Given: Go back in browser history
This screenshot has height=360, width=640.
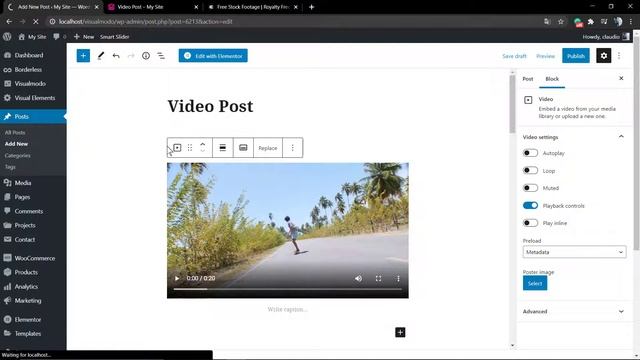Looking at the screenshot, I should point(9,21).
